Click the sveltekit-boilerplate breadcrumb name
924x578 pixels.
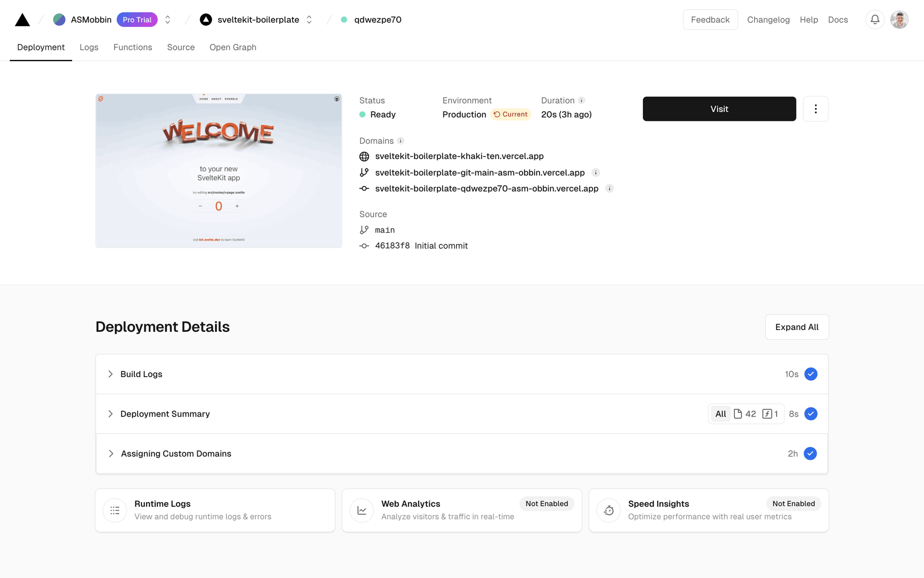tap(258, 20)
